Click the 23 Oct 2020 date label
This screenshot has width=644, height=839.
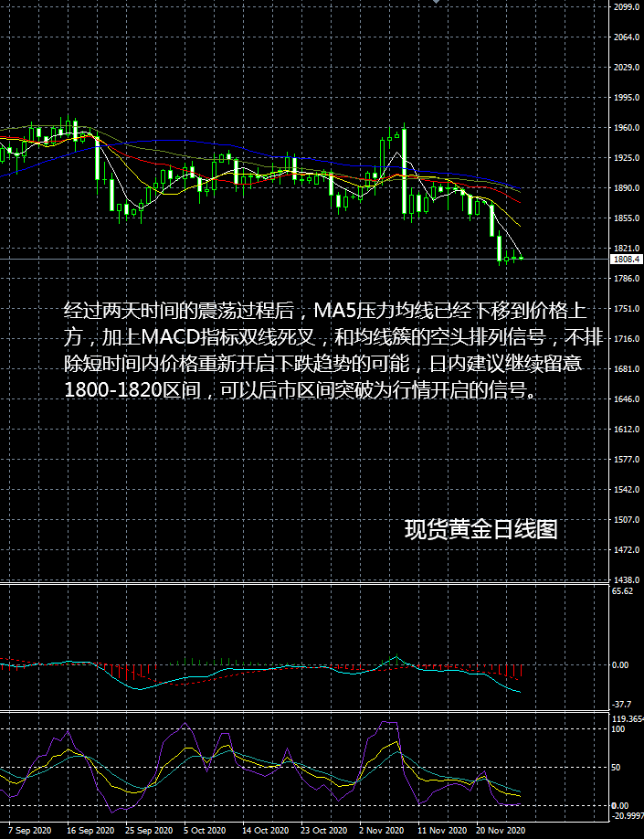coord(325,831)
